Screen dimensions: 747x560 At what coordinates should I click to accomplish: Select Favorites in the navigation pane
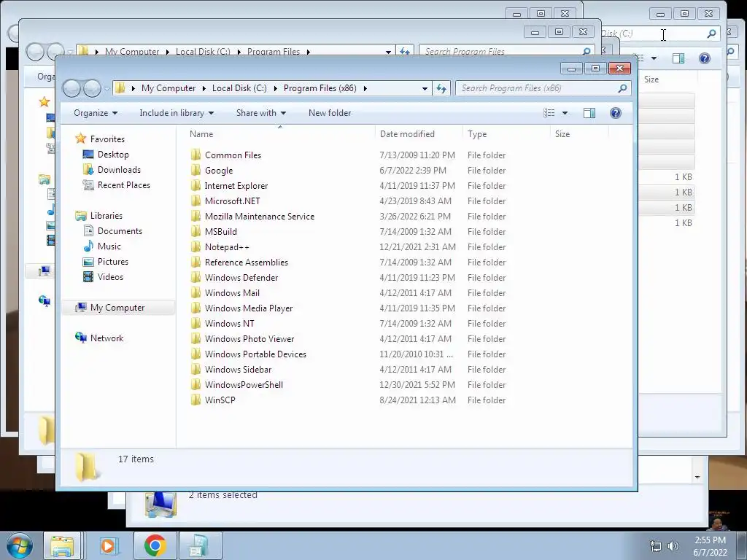(107, 139)
